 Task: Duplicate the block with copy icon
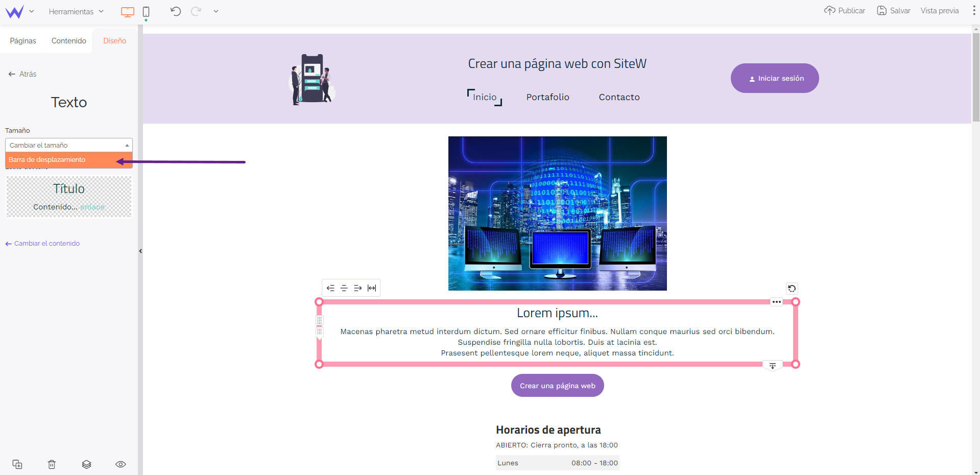(17, 464)
